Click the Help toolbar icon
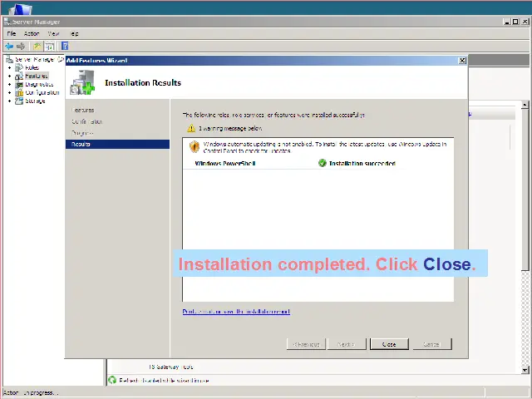Viewport: 532px width, 399px height. point(65,46)
